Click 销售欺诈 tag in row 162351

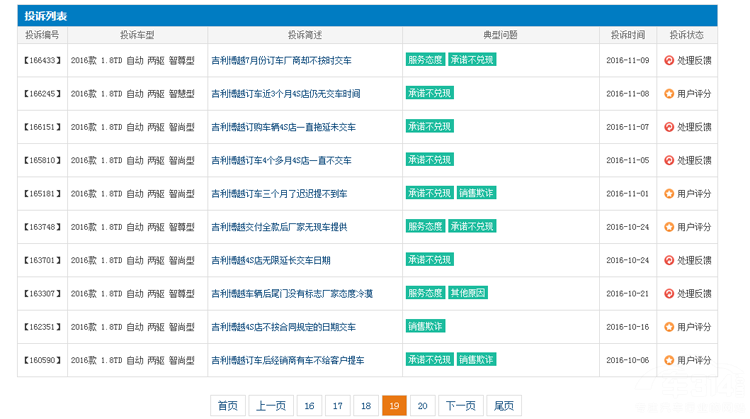[x=426, y=326]
